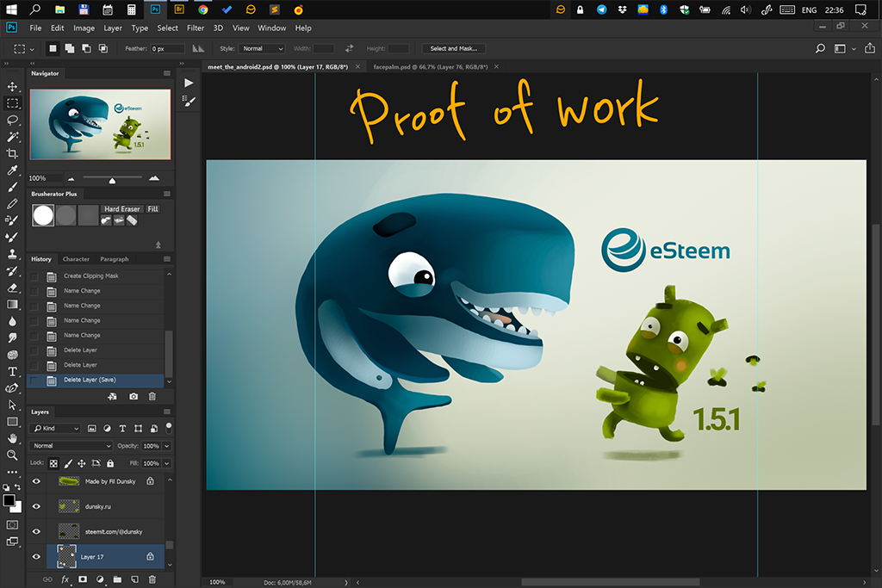Screen dimensions: 882x588
Task: Open the Image menu
Action: click(x=84, y=28)
